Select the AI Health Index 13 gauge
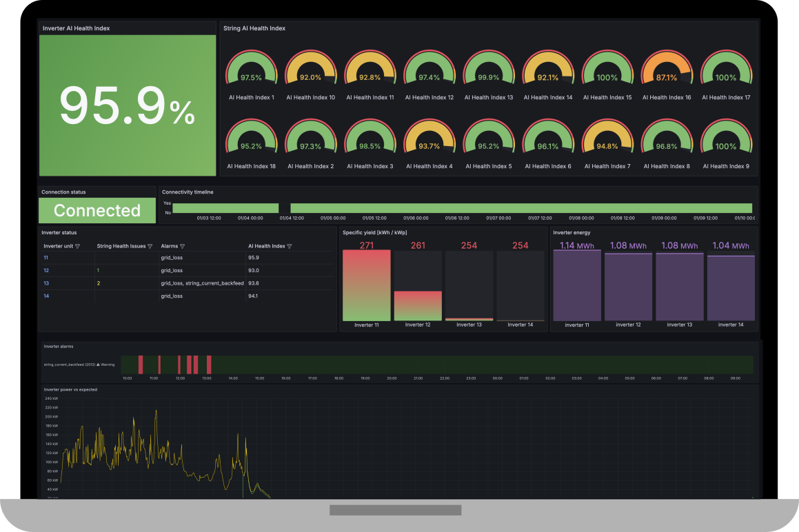Image resolution: width=799 pixels, height=532 pixels. [489, 72]
